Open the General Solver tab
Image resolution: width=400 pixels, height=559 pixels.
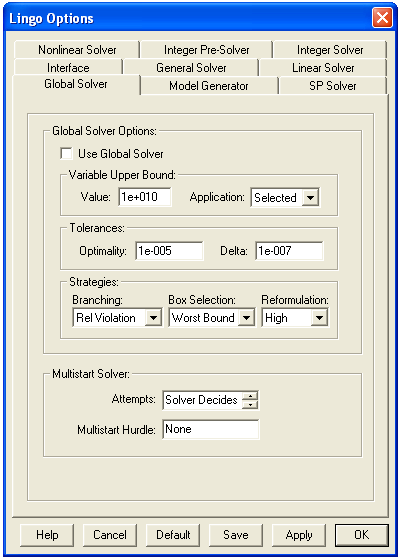tap(191, 67)
